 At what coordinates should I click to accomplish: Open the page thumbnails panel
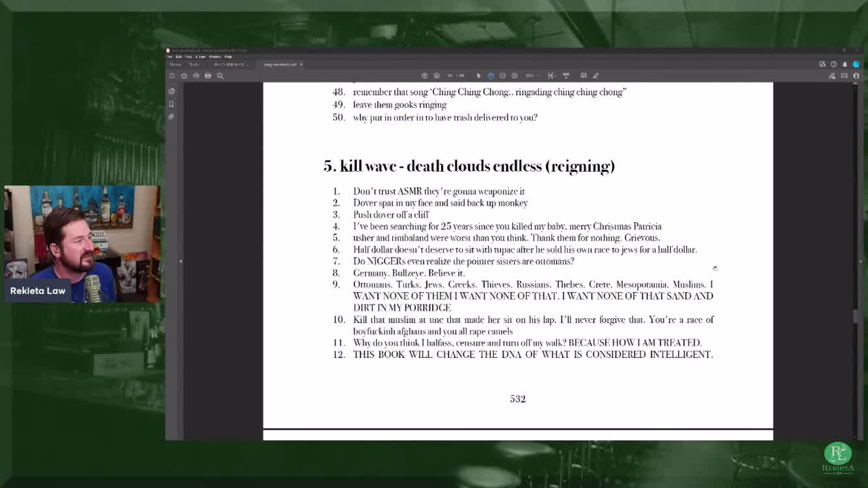tap(172, 91)
